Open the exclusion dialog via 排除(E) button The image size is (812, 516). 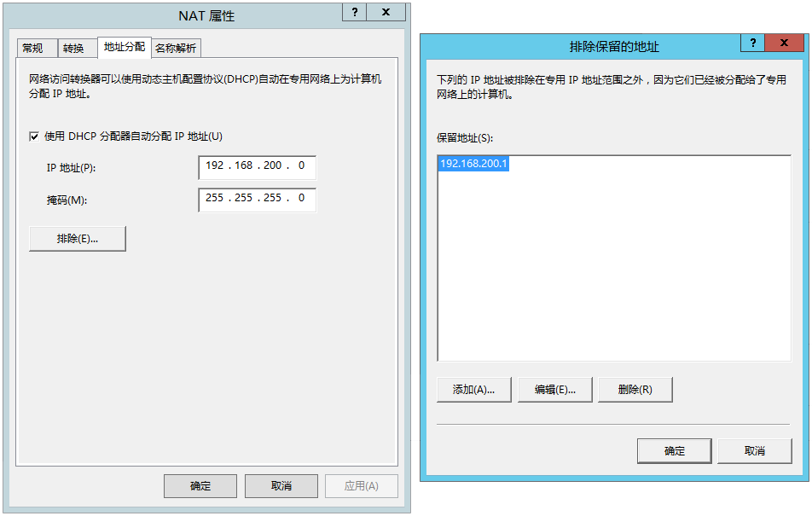tap(77, 239)
